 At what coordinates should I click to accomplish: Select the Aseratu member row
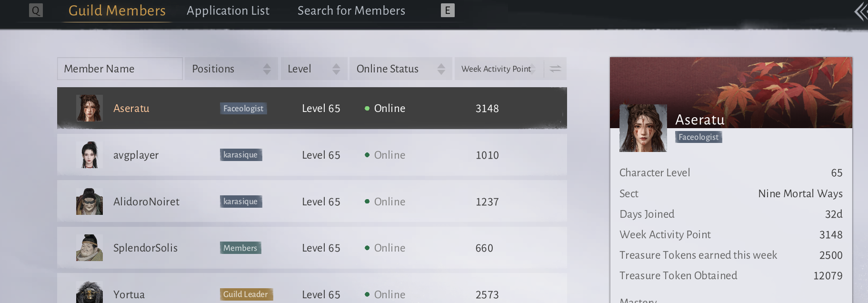[x=312, y=108]
